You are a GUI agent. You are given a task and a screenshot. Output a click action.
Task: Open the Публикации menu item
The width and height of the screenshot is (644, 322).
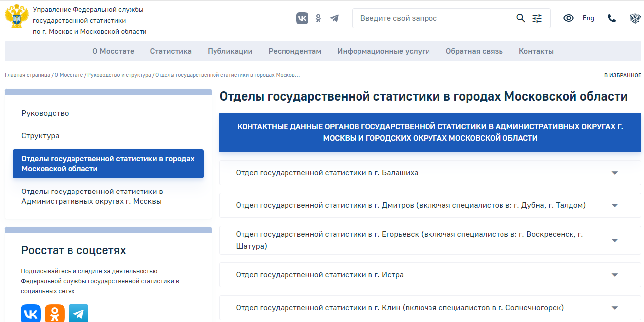pyautogui.click(x=230, y=51)
